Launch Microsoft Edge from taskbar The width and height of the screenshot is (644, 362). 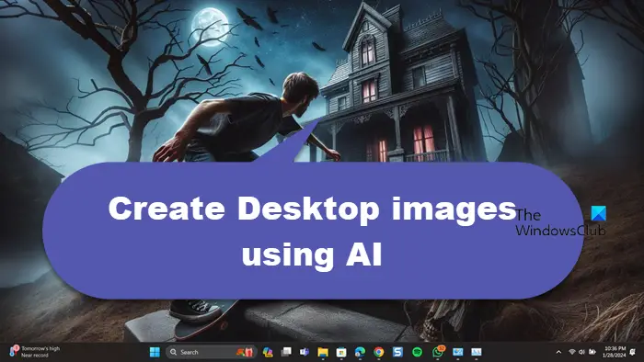361,352
